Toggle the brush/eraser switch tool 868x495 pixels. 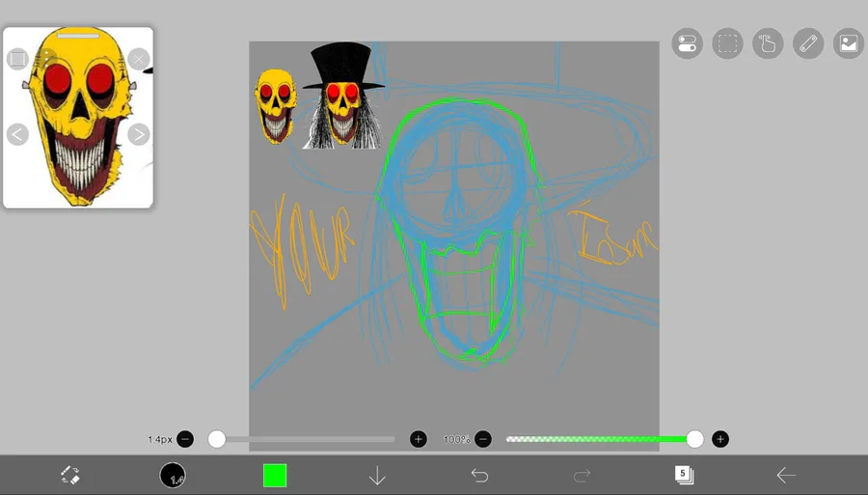click(x=70, y=475)
